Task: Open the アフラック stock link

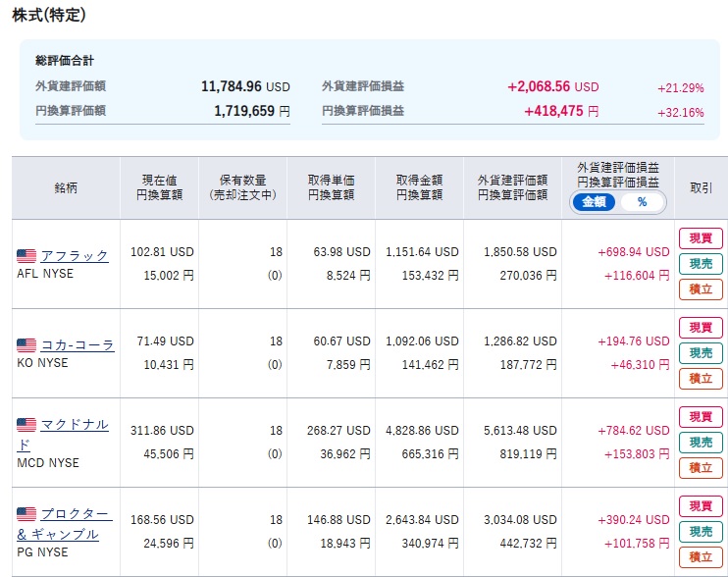Action: pyautogui.click(x=75, y=256)
